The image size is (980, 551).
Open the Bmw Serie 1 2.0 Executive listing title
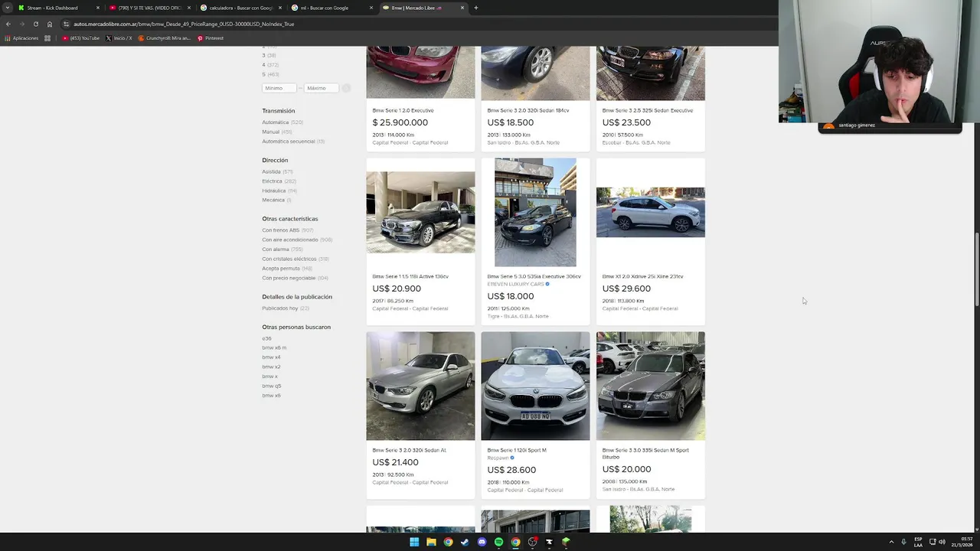[403, 110]
